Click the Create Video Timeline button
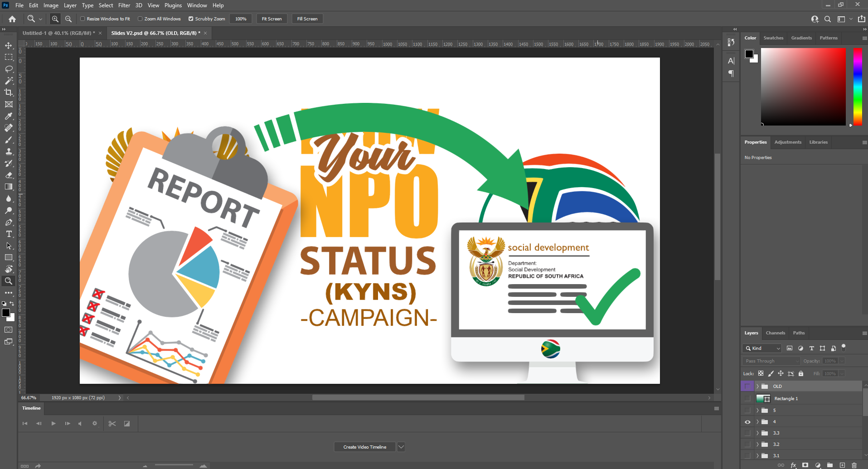 click(364, 447)
